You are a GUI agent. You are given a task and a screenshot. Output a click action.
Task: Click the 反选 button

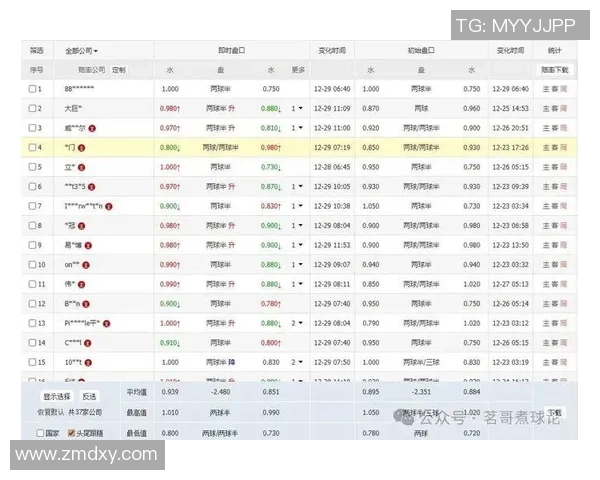[90, 397]
